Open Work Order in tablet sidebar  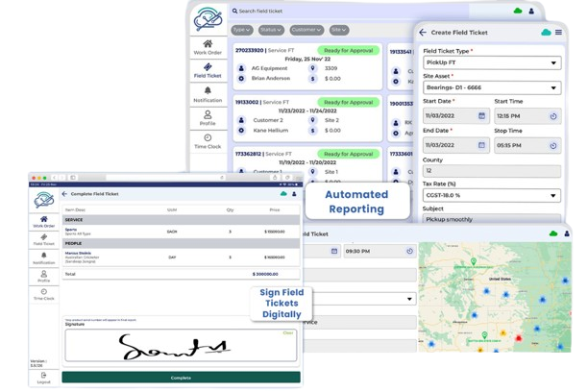point(208,48)
